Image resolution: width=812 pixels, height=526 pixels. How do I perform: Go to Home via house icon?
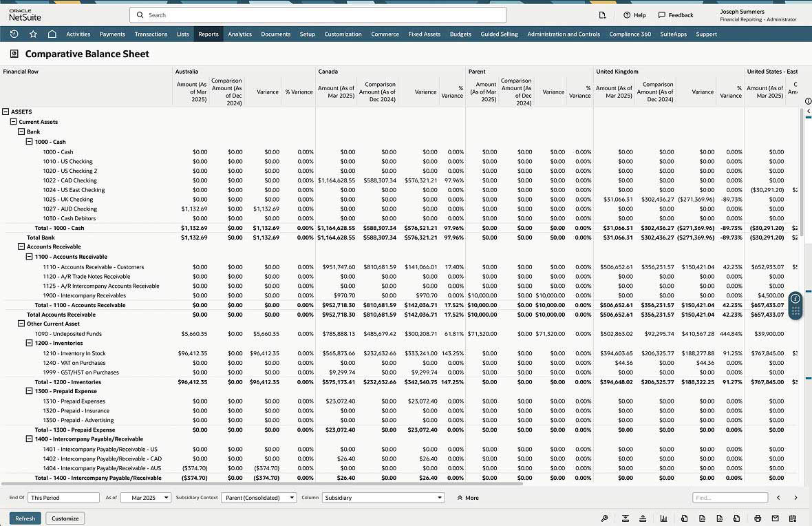pos(52,34)
